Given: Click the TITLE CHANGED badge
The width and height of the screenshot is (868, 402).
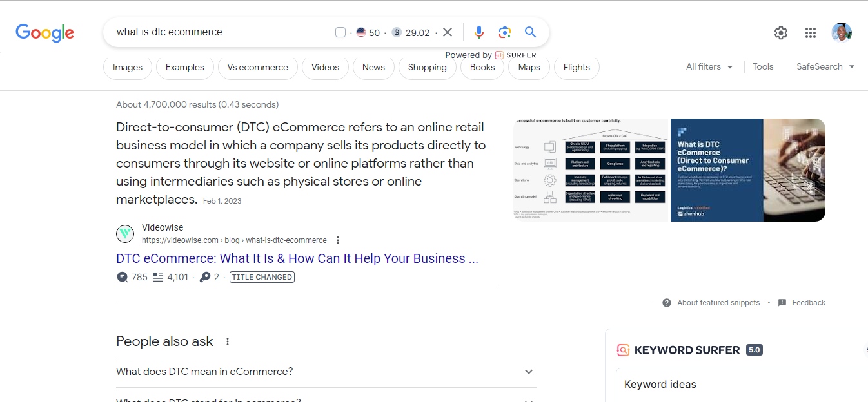Looking at the screenshot, I should 262,277.
